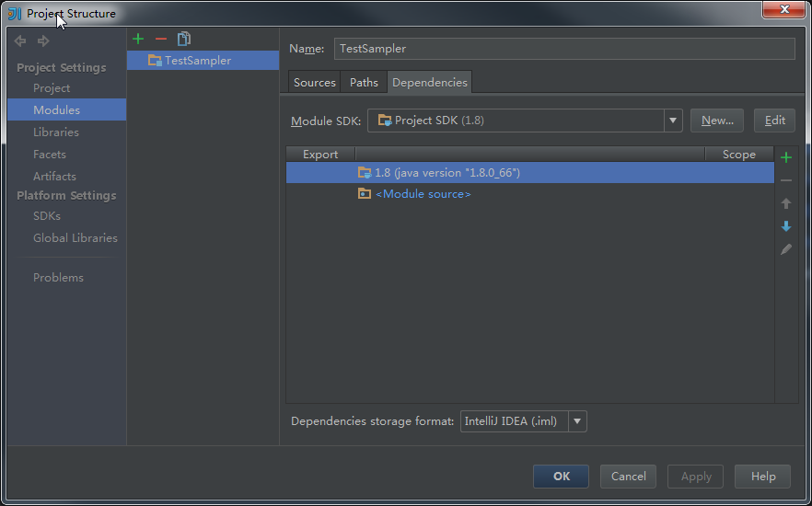
Task: Switch to the Dependencies tab
Action: [429, 82]
